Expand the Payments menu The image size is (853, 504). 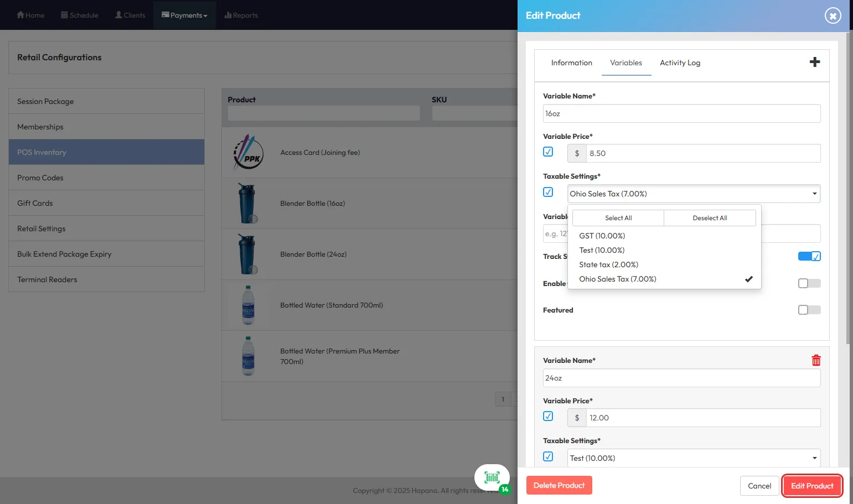pyautogui.click(x=184, y=15)
